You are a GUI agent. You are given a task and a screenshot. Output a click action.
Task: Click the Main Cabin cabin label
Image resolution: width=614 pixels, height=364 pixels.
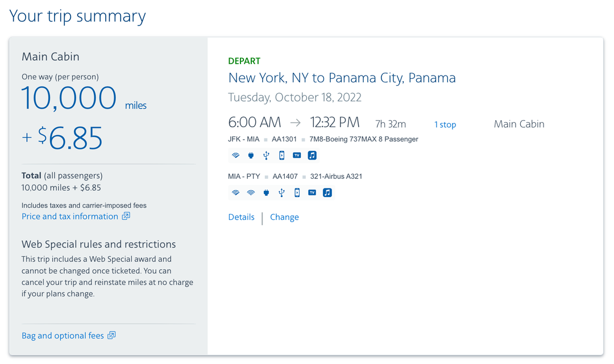tap(518, 124)
